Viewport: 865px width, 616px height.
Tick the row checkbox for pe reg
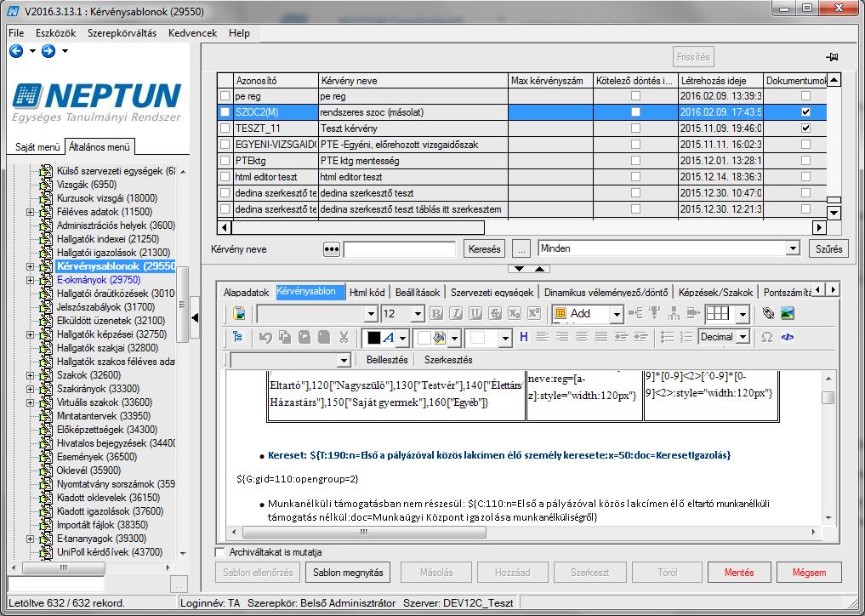(x=225, y=96)
